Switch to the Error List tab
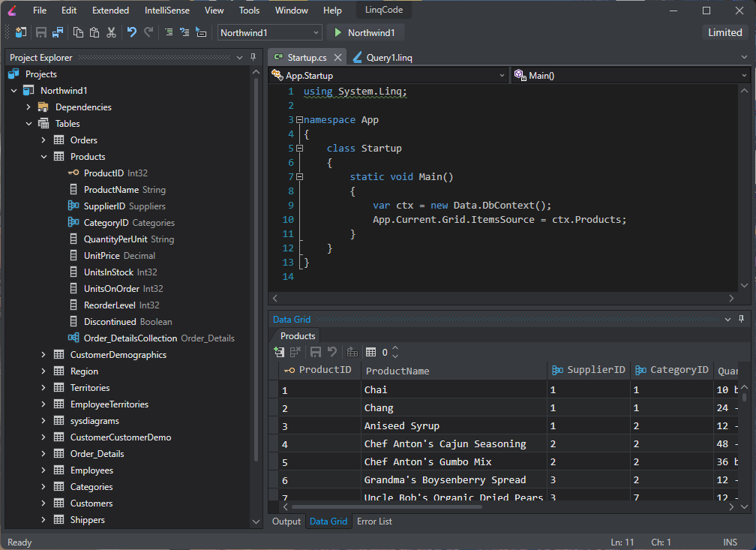 (374, 521)
